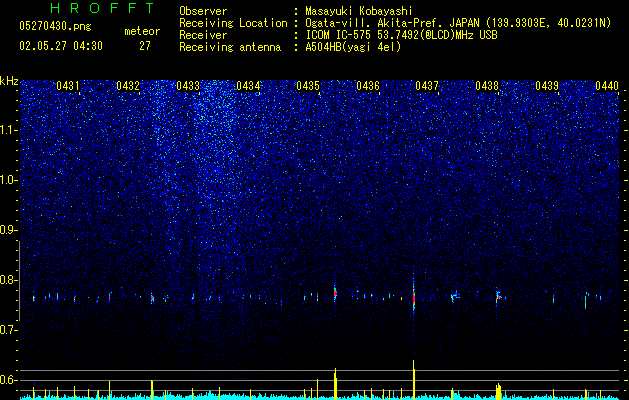Click the 0432 time marker
Image resolution: width=629 pixels, height=400 pixels.
128,86
